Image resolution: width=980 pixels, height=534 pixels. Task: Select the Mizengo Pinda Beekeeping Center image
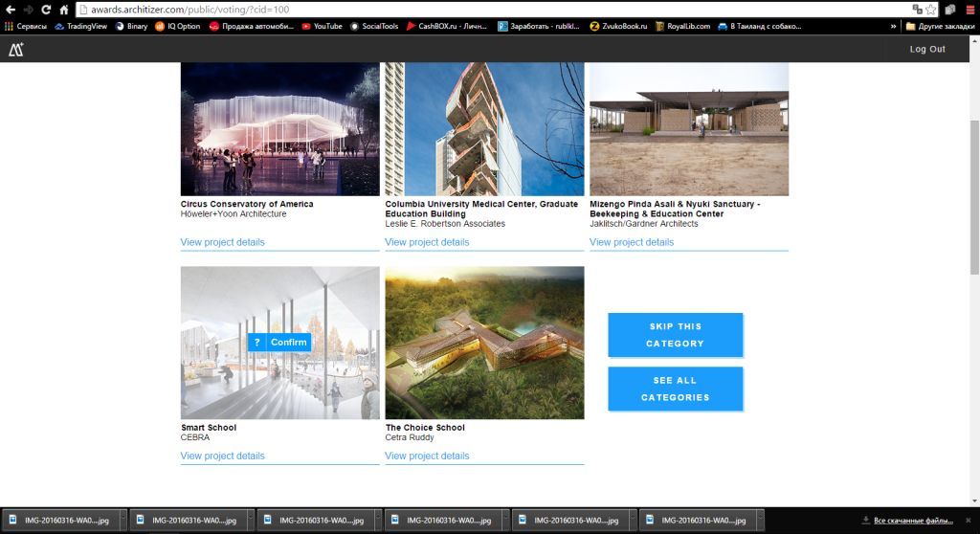[x=689, y=129]
